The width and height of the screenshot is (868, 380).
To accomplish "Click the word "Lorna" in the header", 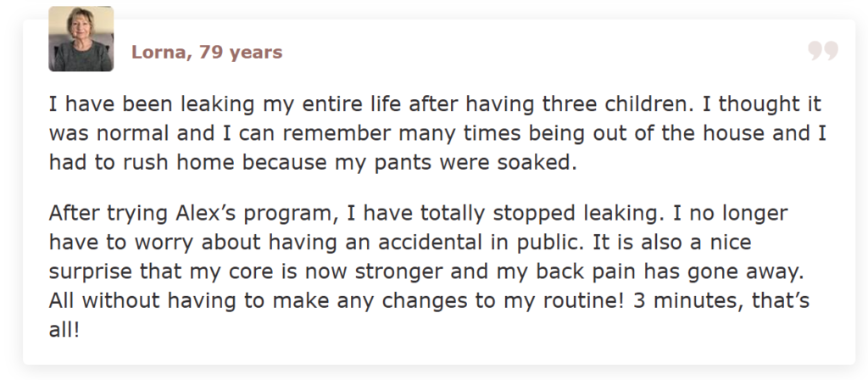I will pyautogui.click(x=159, y=53).
